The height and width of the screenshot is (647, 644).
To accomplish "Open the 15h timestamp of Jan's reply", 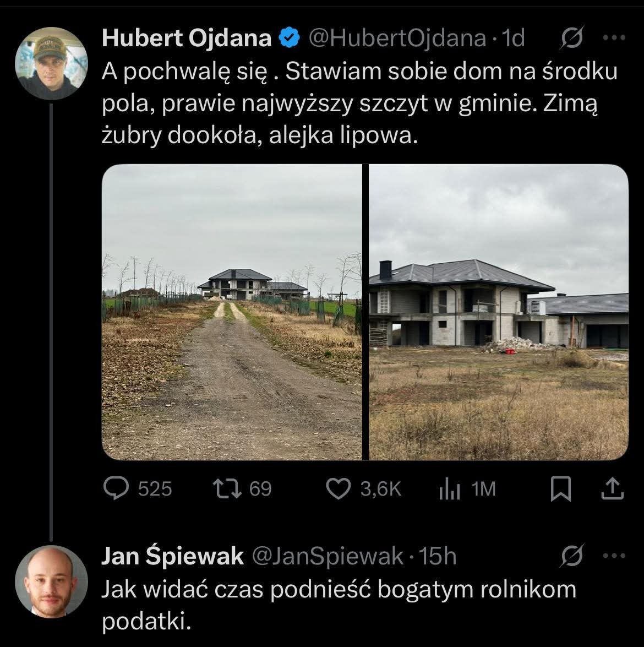I will [x=438, y=557].
